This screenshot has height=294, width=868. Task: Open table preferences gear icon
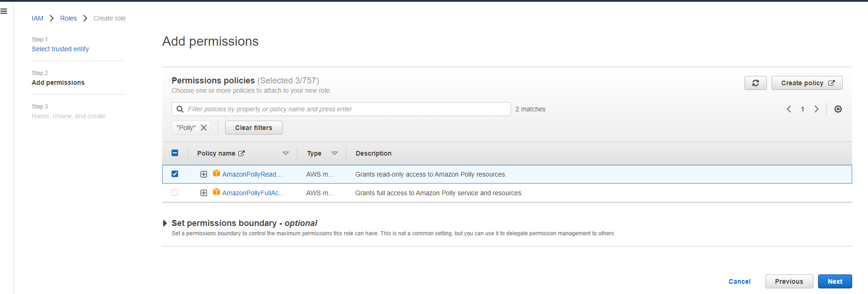(x=838, y=109)
